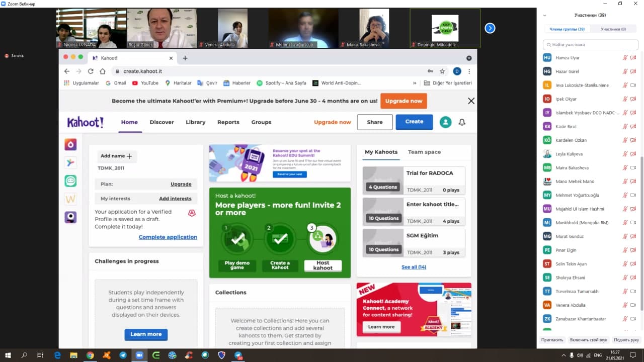Click Host kahoot step button

(x=323, y=265)
